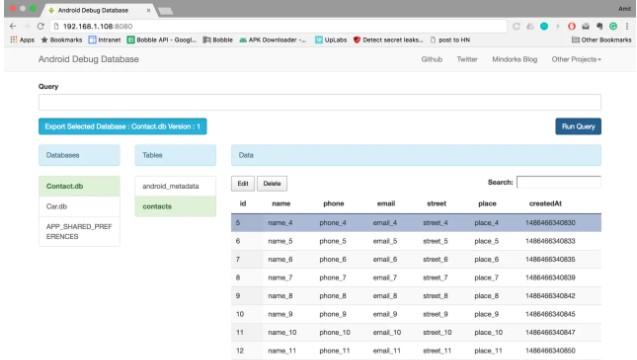
Task: Click the createdAt value 1486466340833
Action: coord(550,241)
